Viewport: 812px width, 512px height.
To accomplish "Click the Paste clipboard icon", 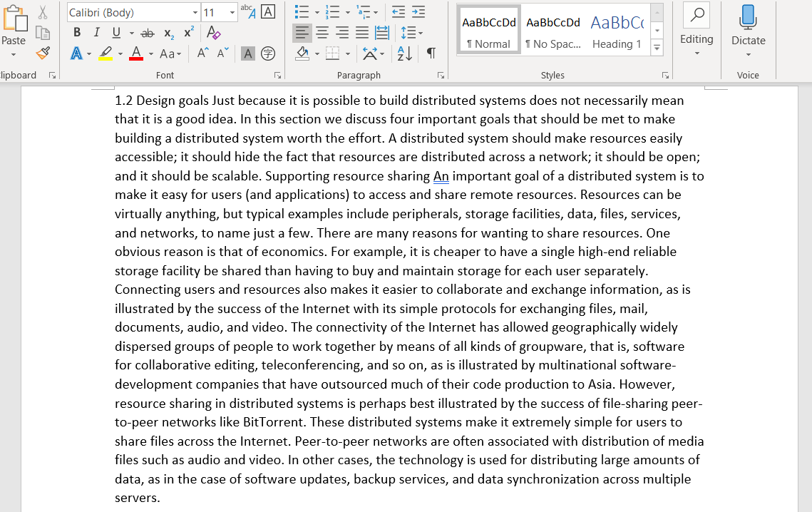I will pyautogui.click(x=14, y=19).
